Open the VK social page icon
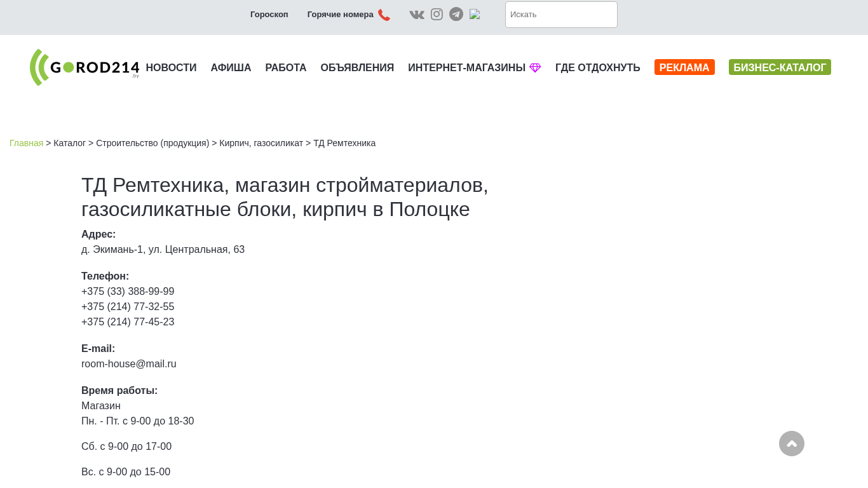868x488 pixels. (x=417, y=15)
